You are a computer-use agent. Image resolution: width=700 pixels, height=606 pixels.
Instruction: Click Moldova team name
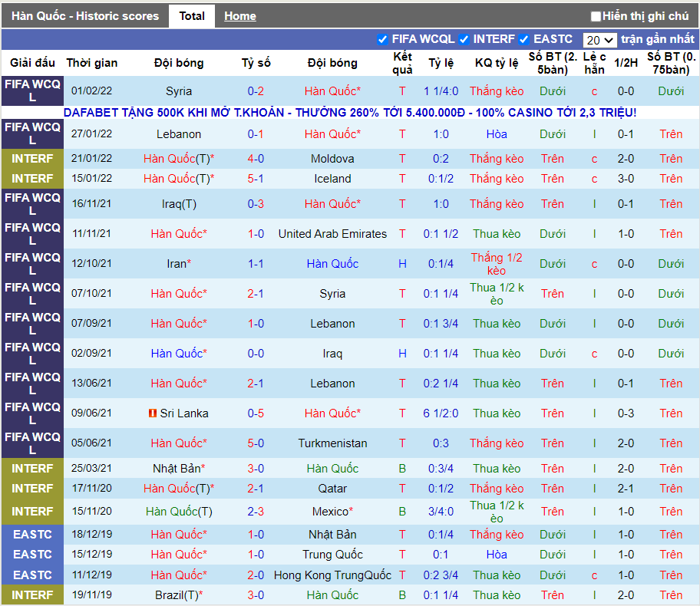(x=332, y=159)
